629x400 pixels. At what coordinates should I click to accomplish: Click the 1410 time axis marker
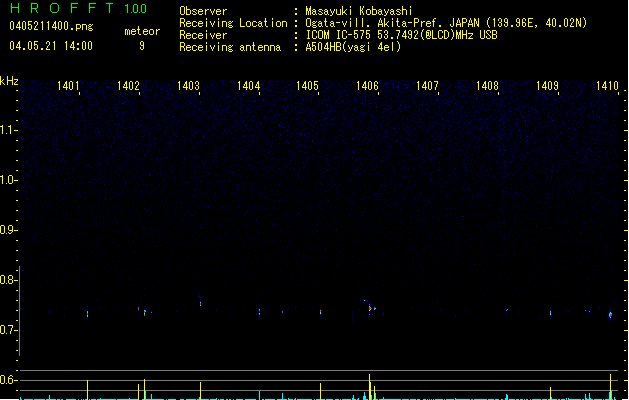pyautogui.click(x=607, y=86)
